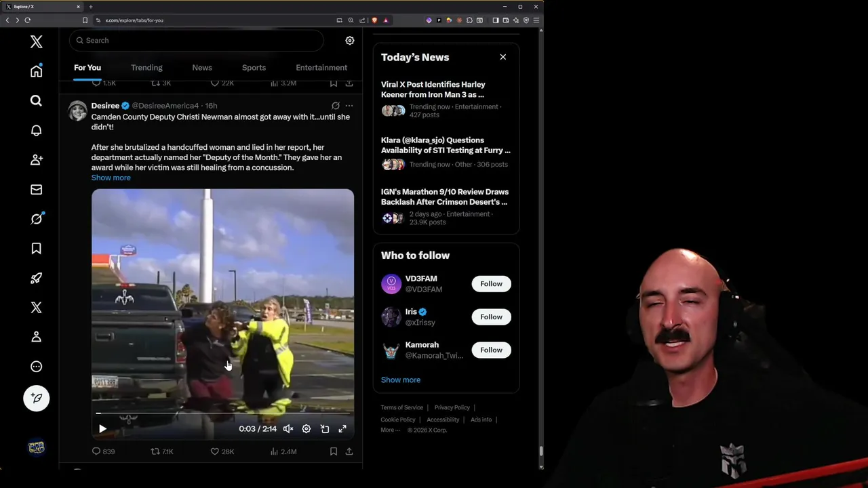The height and width of the screenshot is (488, 868).
Task: Open a new browser tab
Action: point(90,7)
